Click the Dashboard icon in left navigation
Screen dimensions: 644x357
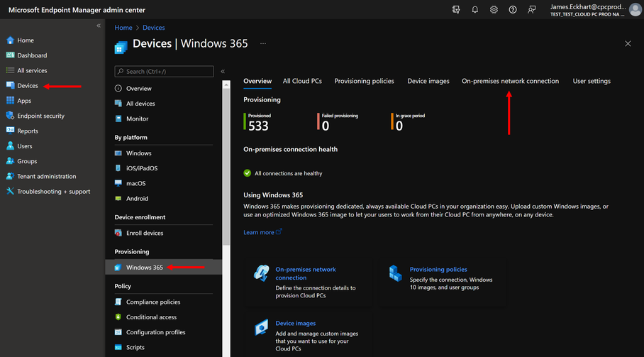tap(10, 55)
